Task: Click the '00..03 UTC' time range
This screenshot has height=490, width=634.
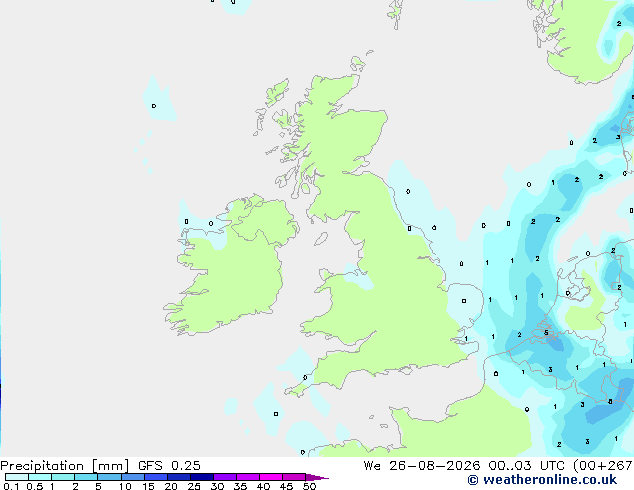Action: pos(526,466)
